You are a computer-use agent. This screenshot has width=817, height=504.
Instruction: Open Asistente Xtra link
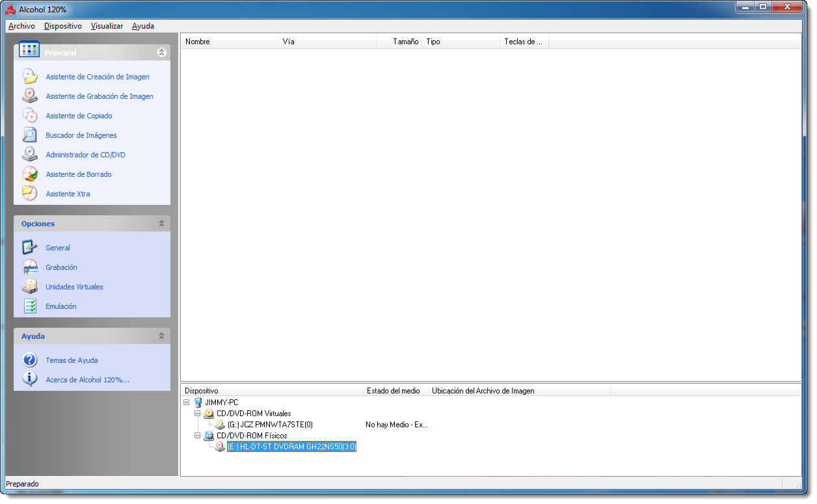68,194
